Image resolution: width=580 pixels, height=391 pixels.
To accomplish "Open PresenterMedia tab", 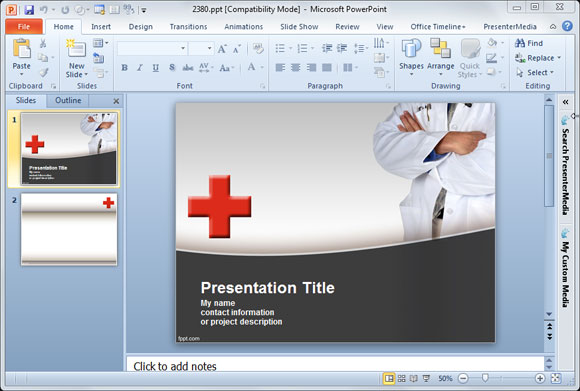I will click(510, 27).
